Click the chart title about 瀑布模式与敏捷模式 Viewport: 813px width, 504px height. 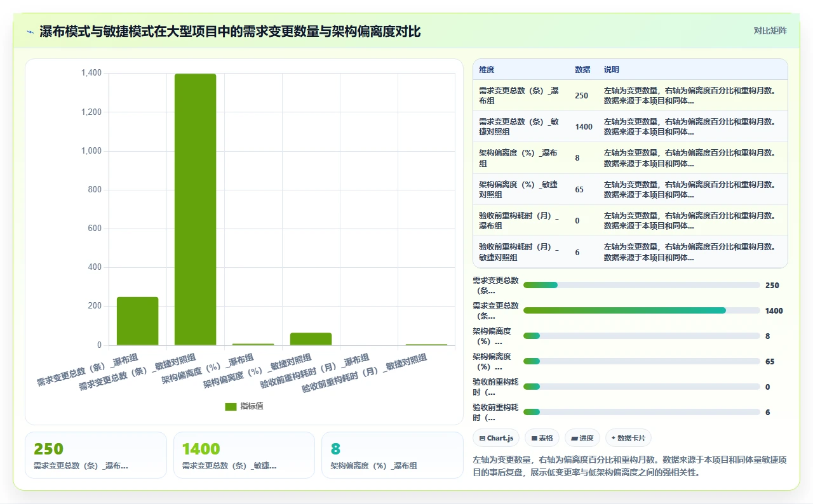click(x=230, y=32)
